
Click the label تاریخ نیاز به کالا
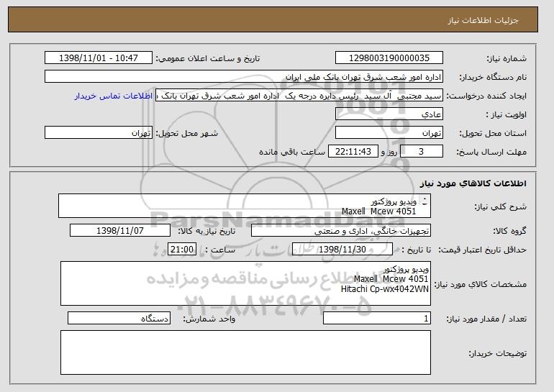pyautogui.click(x=206, y=231)
